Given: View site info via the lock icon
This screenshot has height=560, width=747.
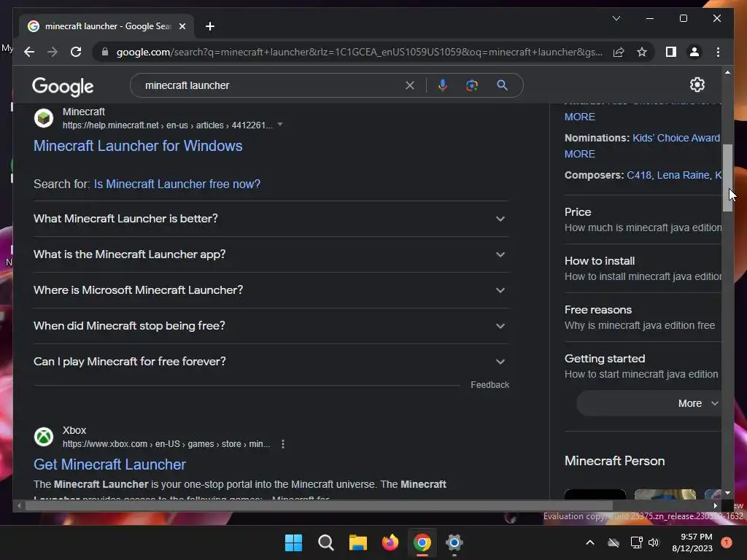Looking at the screenshot, I should point(105,52).
